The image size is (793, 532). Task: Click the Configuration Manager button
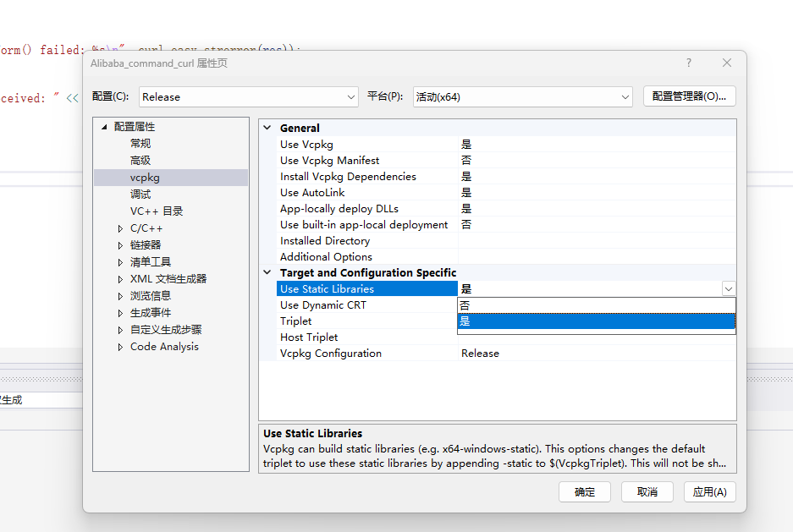point(689,96)
